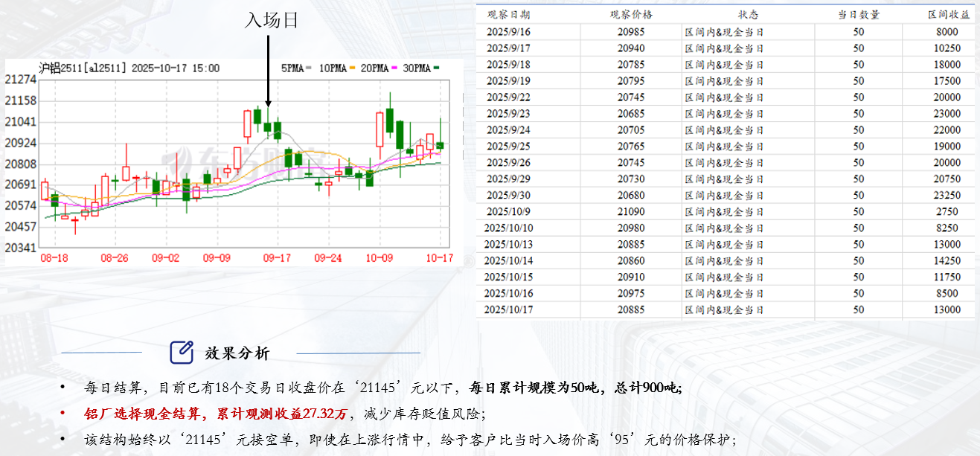Click the x-axis date label 09-17

click(x=276, y=258)
